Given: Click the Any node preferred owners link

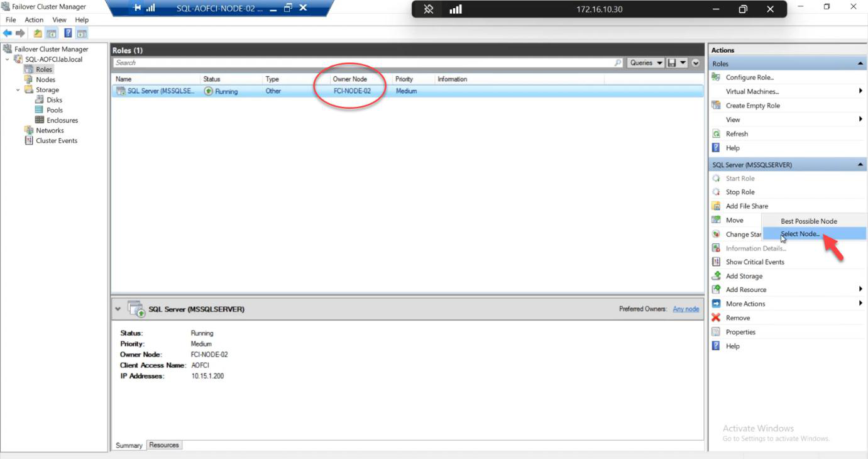Looking at the screenshot, I should [686, 309].
